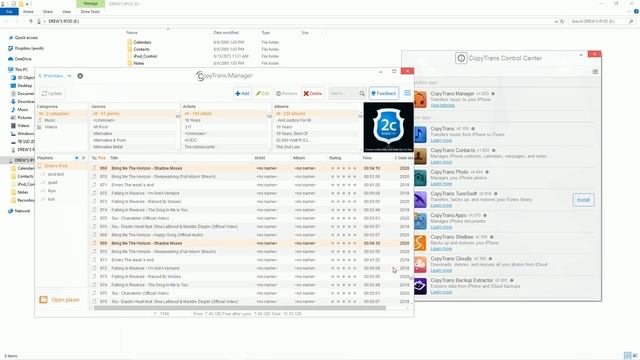The image size is (640, 360).
Task: Click the CopyTrans Cloudly cloud icon
Action: click(420, 264)
